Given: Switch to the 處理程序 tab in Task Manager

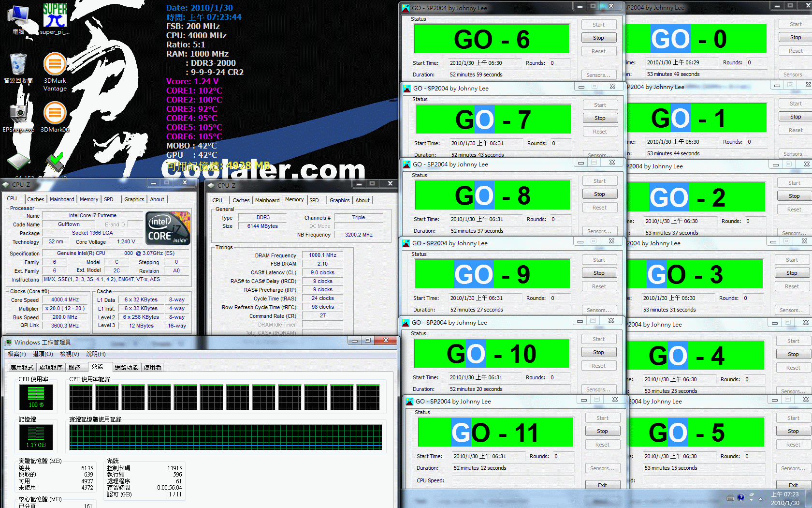Looking at the screenshot, I should tap(51, 368).
